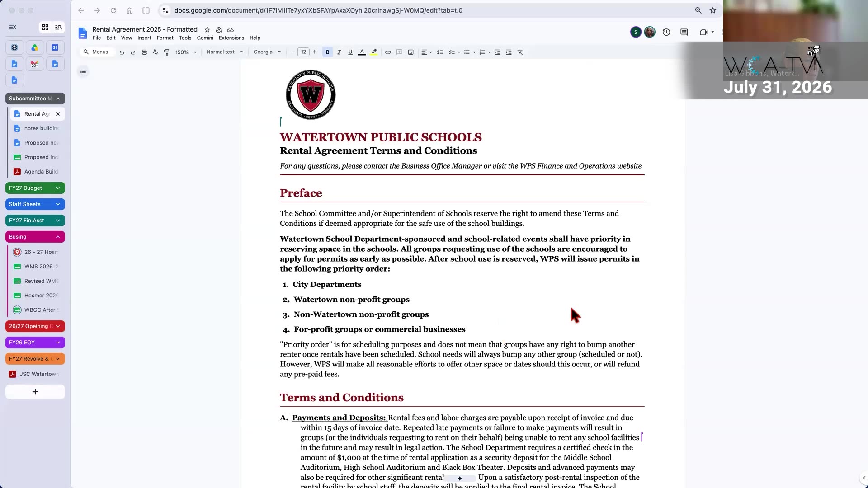Viewport: 868px width, 488px height.
Task: Open the Gemini menu
Action: (205, 38)
